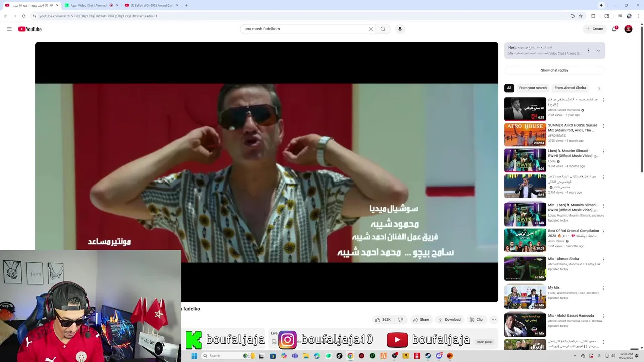Open the Create button

(x=594, y=29)
